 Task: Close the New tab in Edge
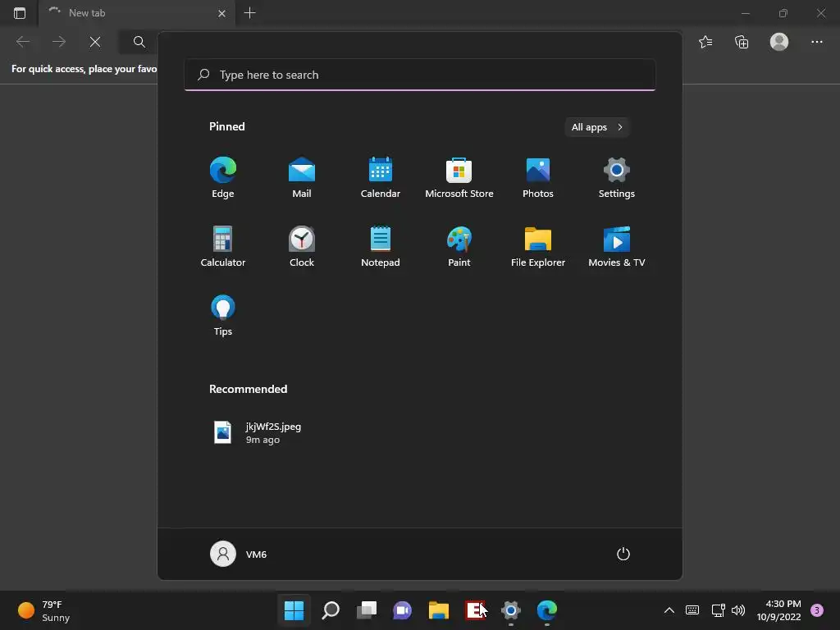(x=221, y=13)
